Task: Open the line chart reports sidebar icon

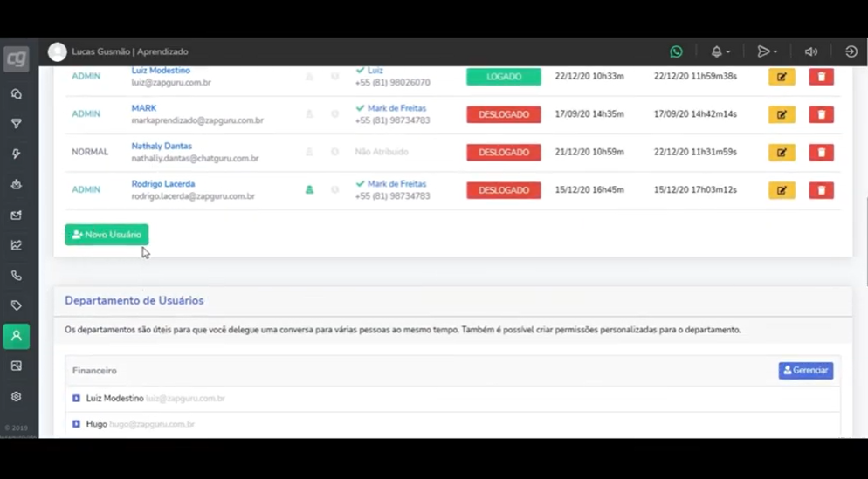Action: 17,245
